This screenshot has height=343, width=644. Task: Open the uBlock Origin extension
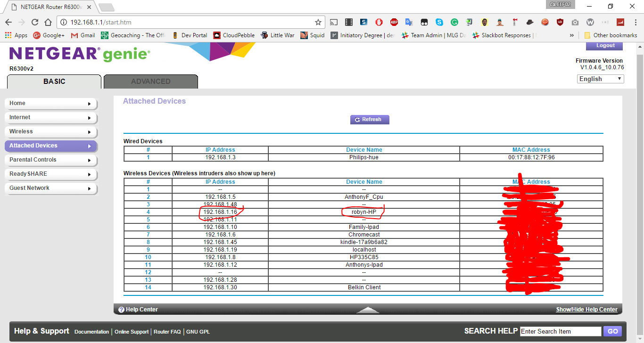[560, 22]
